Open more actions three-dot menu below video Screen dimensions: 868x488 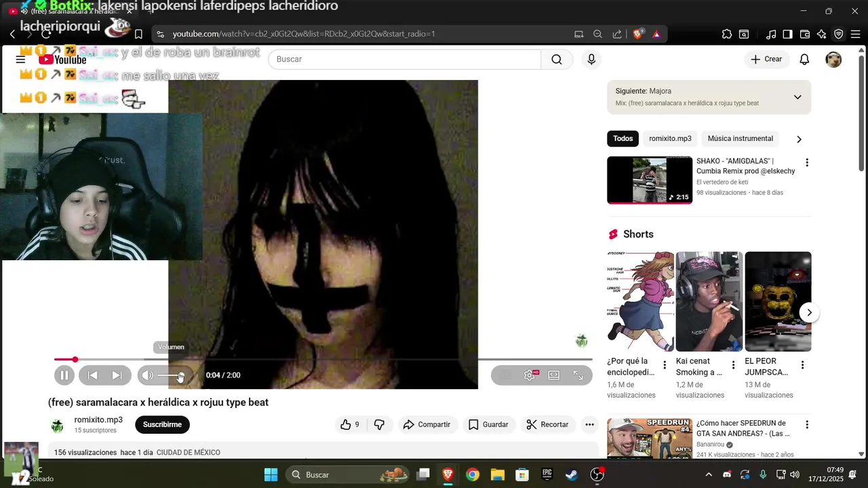coord(589,424)
